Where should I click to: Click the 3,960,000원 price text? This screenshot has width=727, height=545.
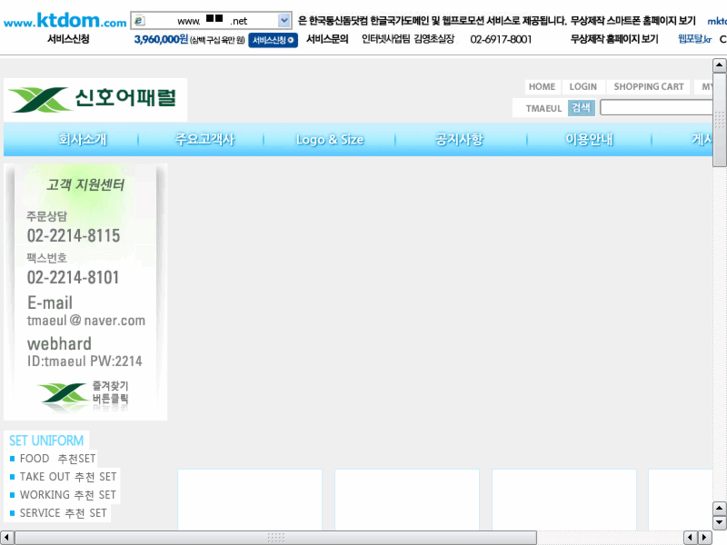point(161,39)
